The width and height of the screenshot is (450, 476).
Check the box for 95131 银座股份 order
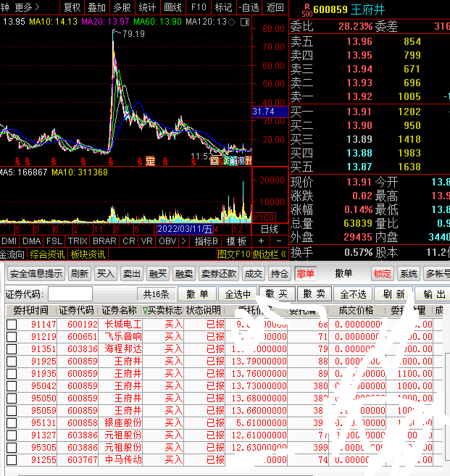pos(12,423)
